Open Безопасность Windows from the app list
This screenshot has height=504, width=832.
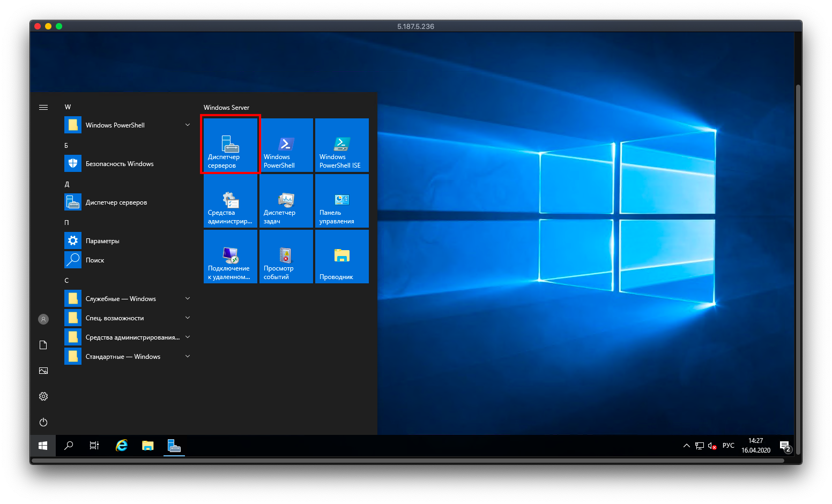(128, 164)
